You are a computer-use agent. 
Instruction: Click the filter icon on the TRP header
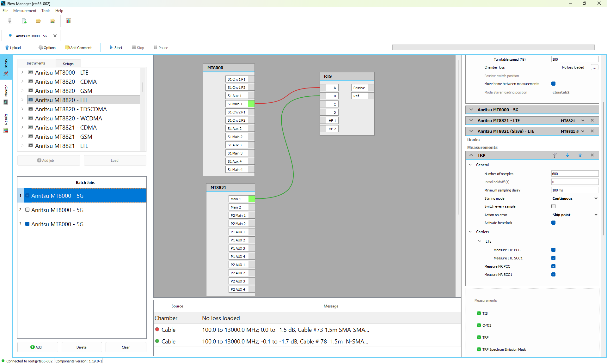tap(555, 155)
